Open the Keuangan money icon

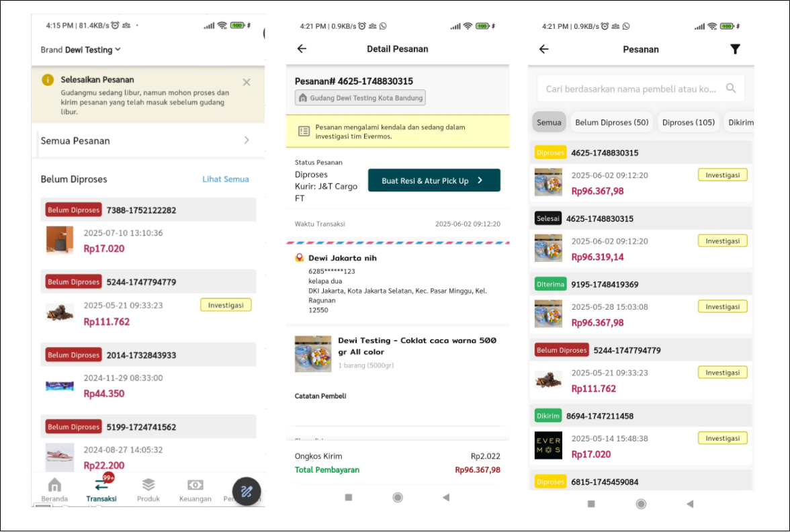coord(195,485)
